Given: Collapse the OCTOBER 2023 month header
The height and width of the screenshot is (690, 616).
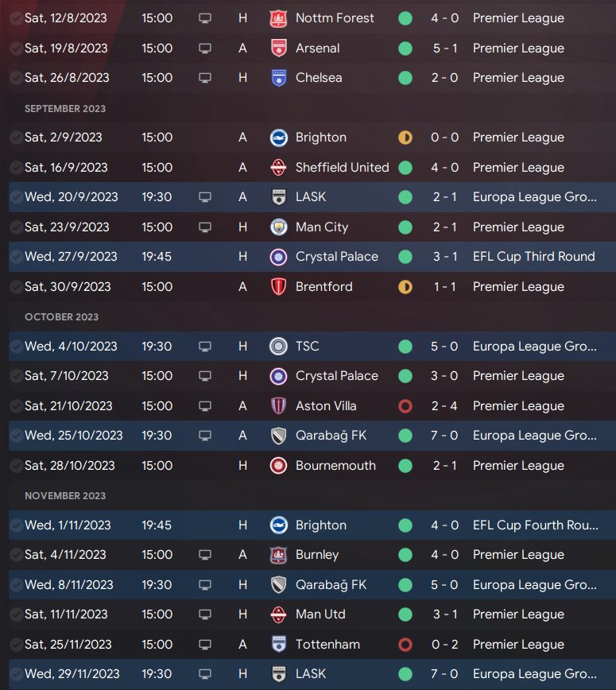Looking at the screenshot, I should tap(62, 317).
